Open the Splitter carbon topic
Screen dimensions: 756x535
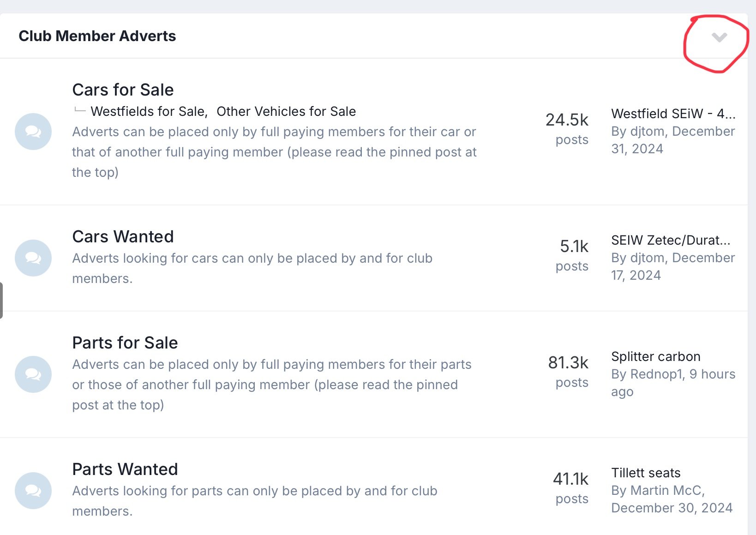coord(656,356)
